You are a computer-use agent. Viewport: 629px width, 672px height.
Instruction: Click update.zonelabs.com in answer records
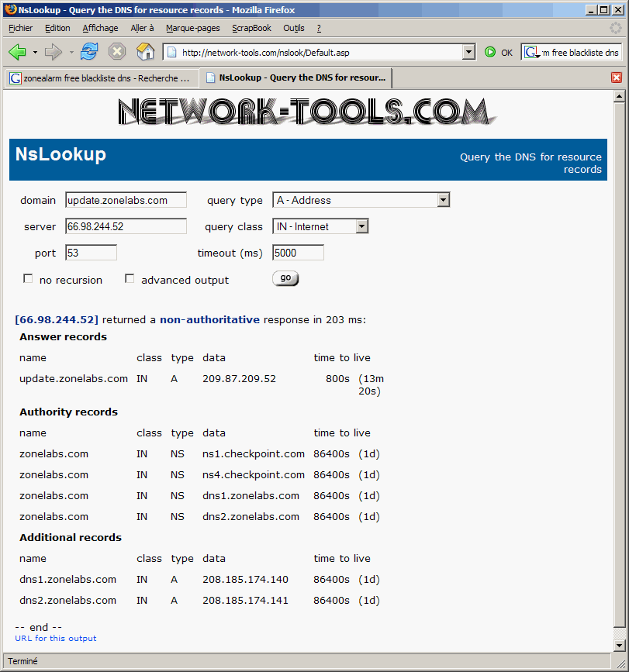[x=74, y=379]
